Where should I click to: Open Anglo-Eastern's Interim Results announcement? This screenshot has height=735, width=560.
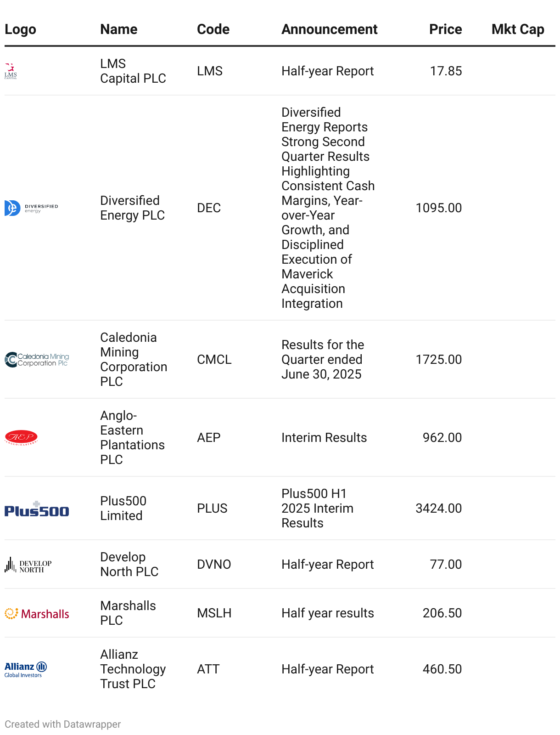(x=324, y=438)
